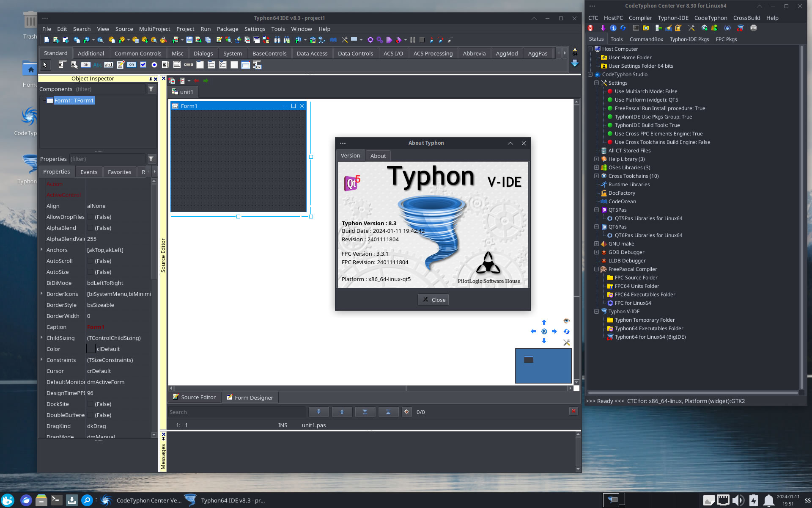Click Close button in About Typhon dialog
The image size is (812, 508).
(433, 300)
